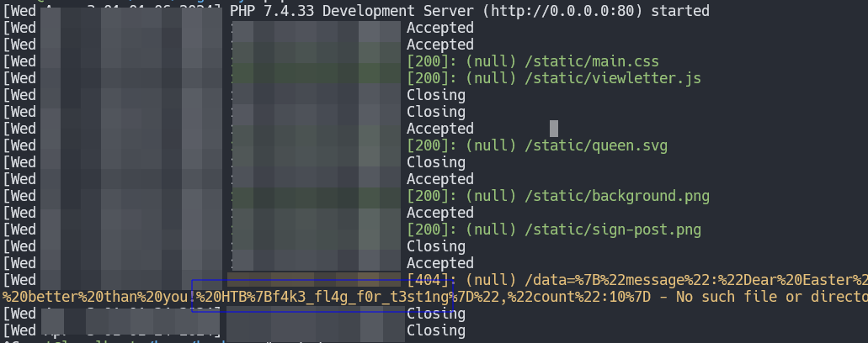868x343 pixels.
Task: Click the [200] status before queen.svg
Action: pos(432,145)
